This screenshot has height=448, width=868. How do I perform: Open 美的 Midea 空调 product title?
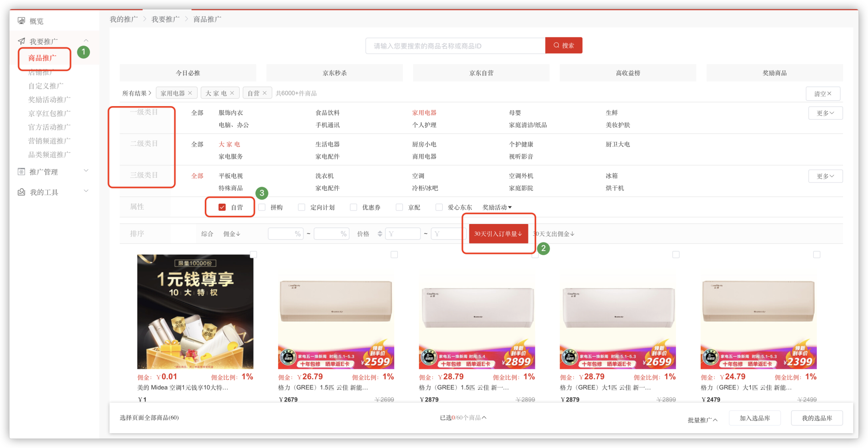click(183, 387)
